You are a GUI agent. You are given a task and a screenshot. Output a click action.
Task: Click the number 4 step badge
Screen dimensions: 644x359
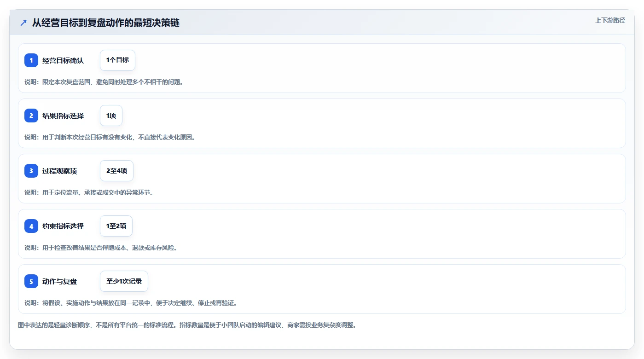pyautogui.click(x=31, y=226)
